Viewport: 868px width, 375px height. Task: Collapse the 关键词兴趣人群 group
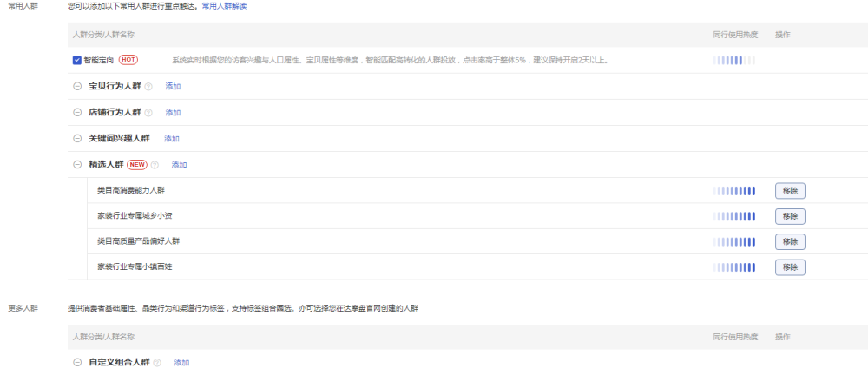pos(77,139)
